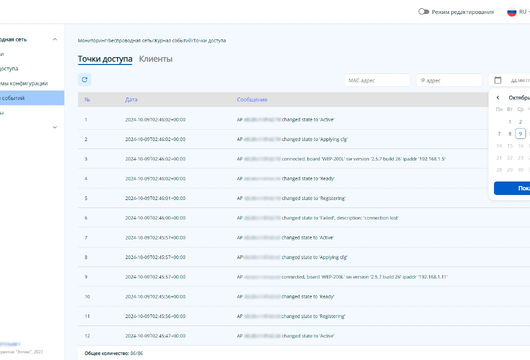Open the access points sidebar item

coord(9,69)
